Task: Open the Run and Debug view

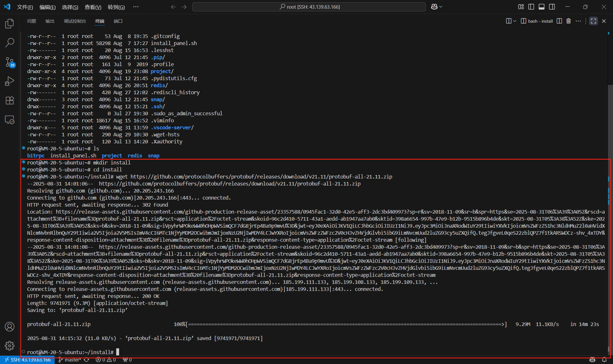Action: click(x=10, y=81)
